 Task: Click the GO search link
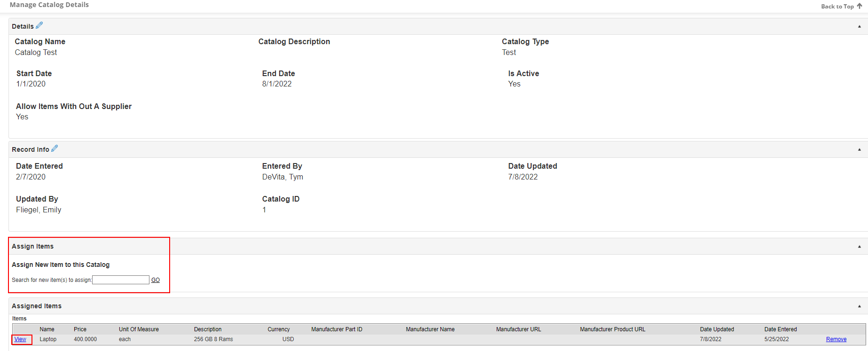click(x=156, y=280)
